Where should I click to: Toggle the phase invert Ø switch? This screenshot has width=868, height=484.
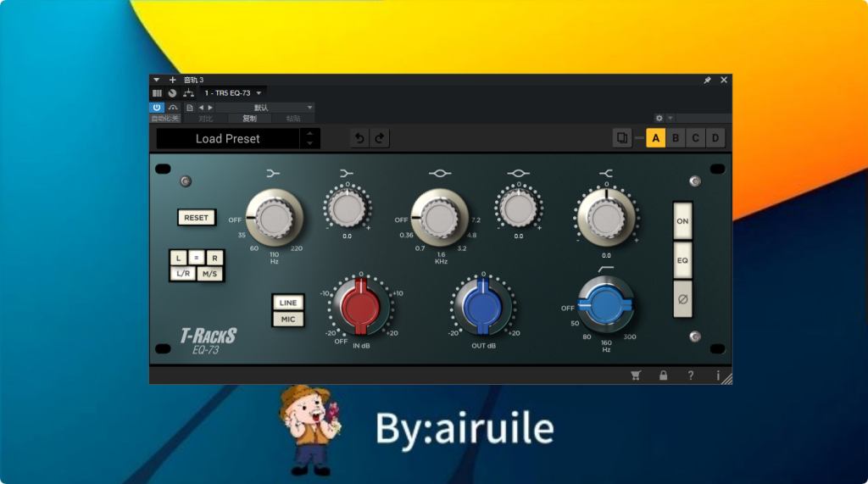682,299
